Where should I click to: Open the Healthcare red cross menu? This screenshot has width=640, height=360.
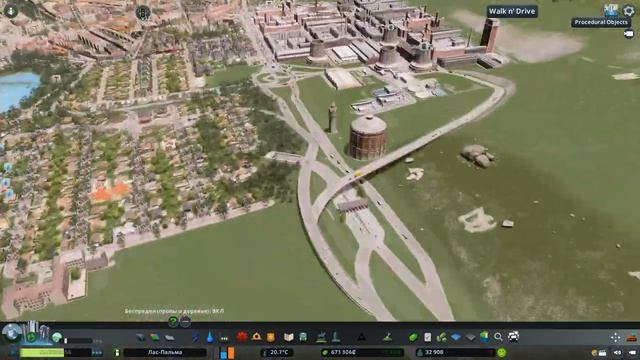[x=242, y=337]
